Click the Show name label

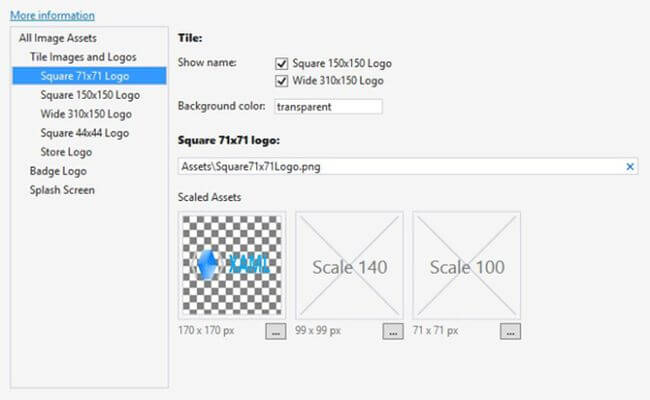pos(207,63)
